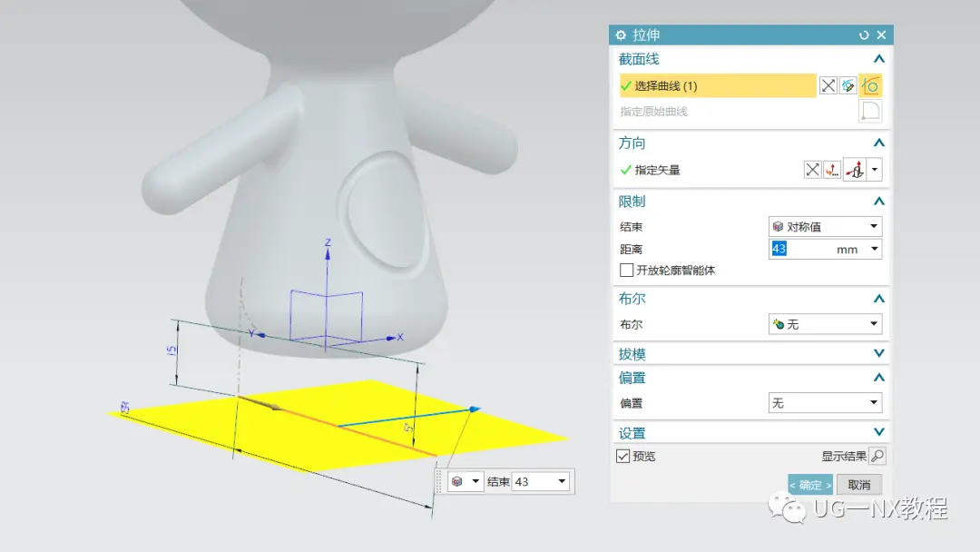Click the 指定原始曲线 icon
Image resolution: width=980 pixels, height=552 pixels.
[x=870, y=112]
